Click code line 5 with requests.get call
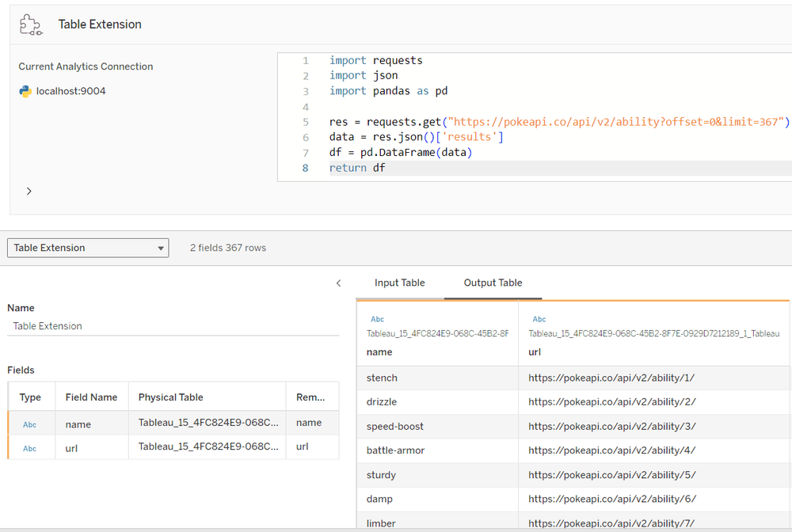The width and height of the screenshot is (792, 532). point(559,122)
